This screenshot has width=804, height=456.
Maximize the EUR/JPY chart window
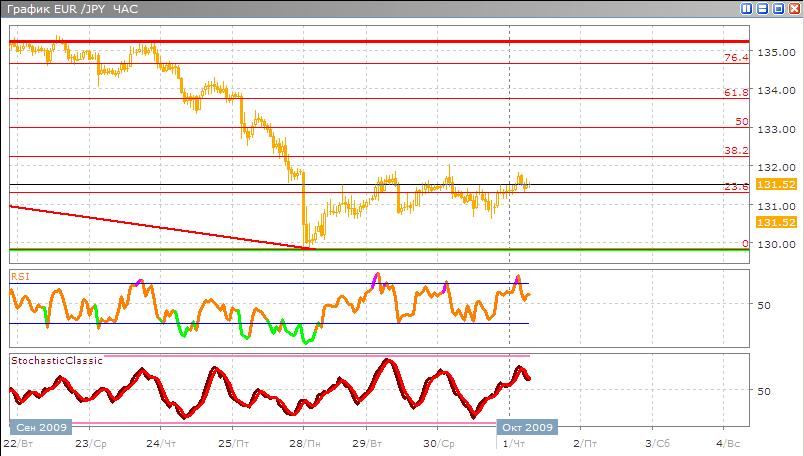tap(778, 8)
